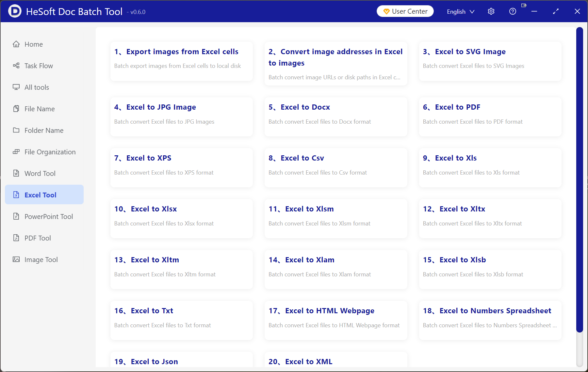Viewport: 588px width, 372px height.
Task: Open Excel to HTML Webpage tool
Action: (x=336, y=320)
